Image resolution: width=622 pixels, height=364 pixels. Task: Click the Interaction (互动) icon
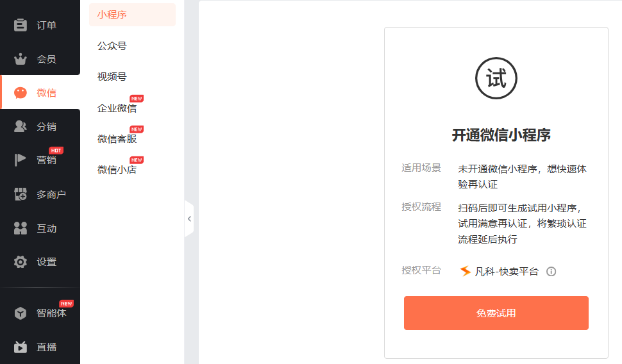pyautogui.click(x=21, y=228)
